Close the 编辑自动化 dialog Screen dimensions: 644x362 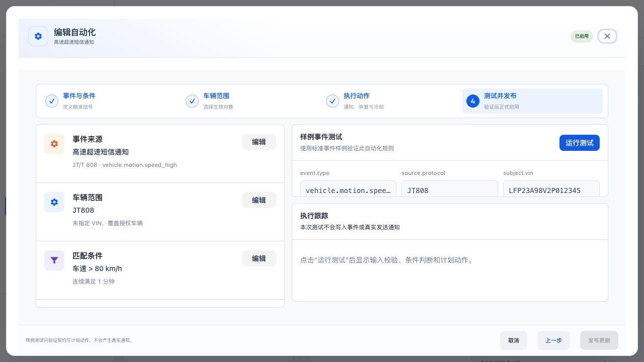(607, 36)
